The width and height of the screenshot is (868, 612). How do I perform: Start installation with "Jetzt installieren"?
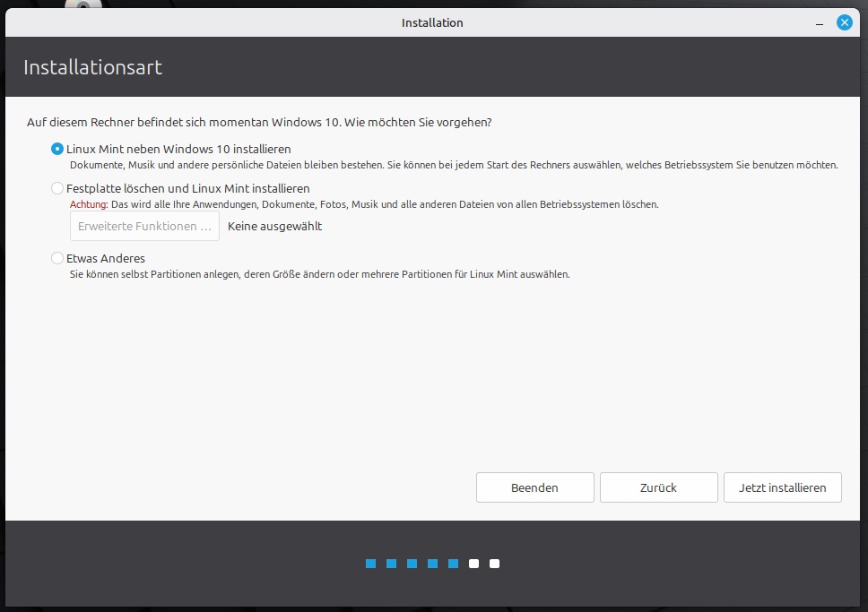[782, 487]
